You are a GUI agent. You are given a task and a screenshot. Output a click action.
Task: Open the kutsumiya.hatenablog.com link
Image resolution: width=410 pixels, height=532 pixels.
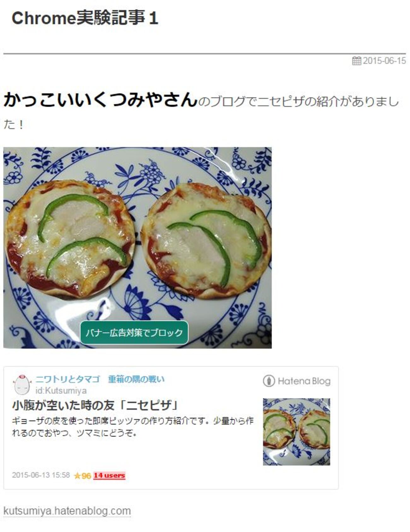click(x=67, y=511)
